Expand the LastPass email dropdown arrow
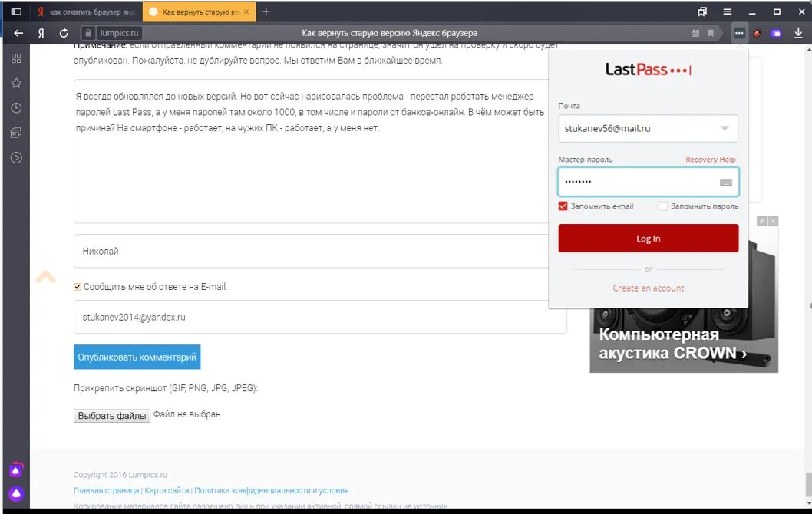The width and height of the screenshot is (812, 514). coord(725,128)
